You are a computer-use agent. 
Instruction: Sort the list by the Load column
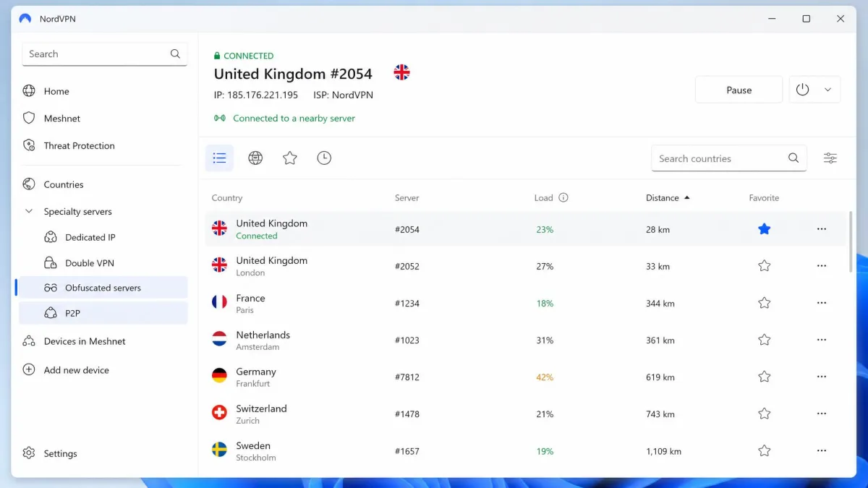[x=543, y=198]
